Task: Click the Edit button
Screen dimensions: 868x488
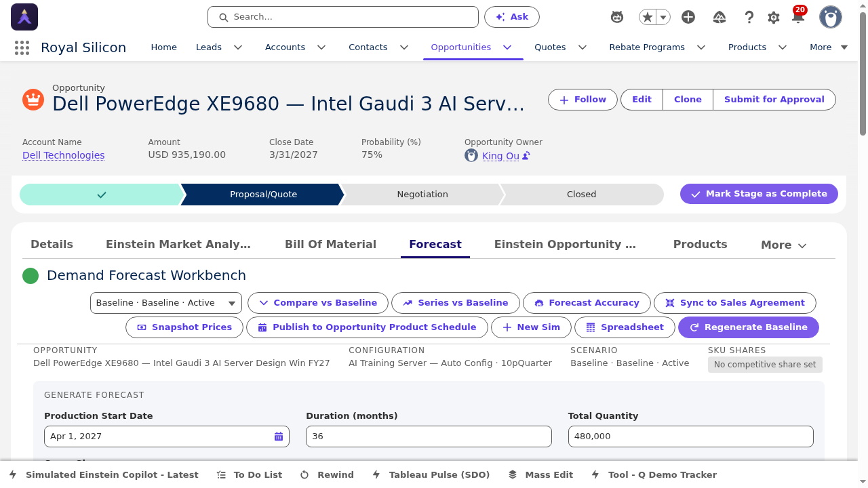Action: pos(642,100)
